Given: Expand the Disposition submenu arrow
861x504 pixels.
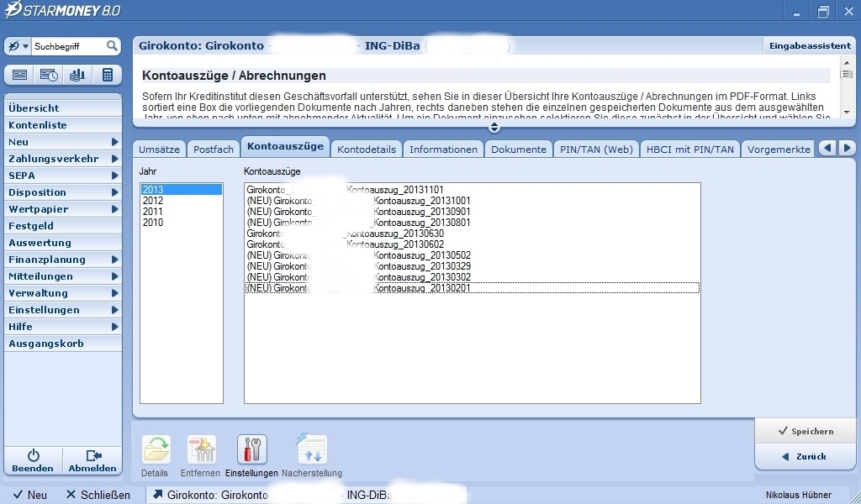Looking at the screenshot, I should pos(114,192).
